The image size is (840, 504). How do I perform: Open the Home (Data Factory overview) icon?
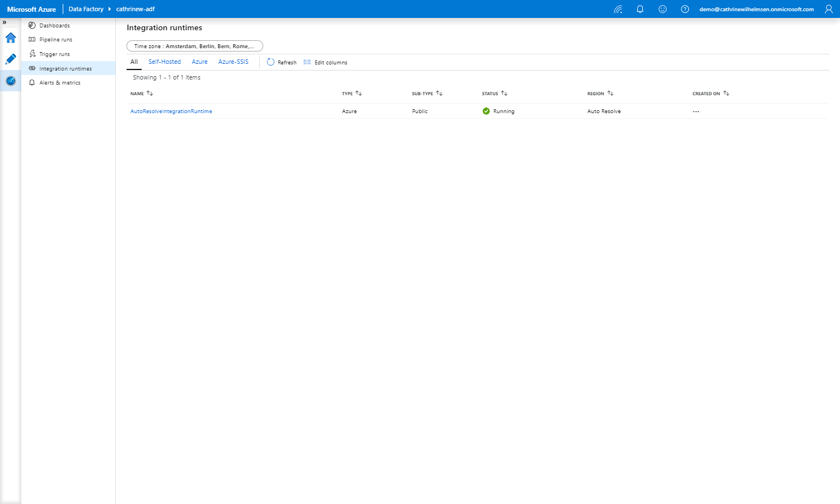tap(11, 38)
